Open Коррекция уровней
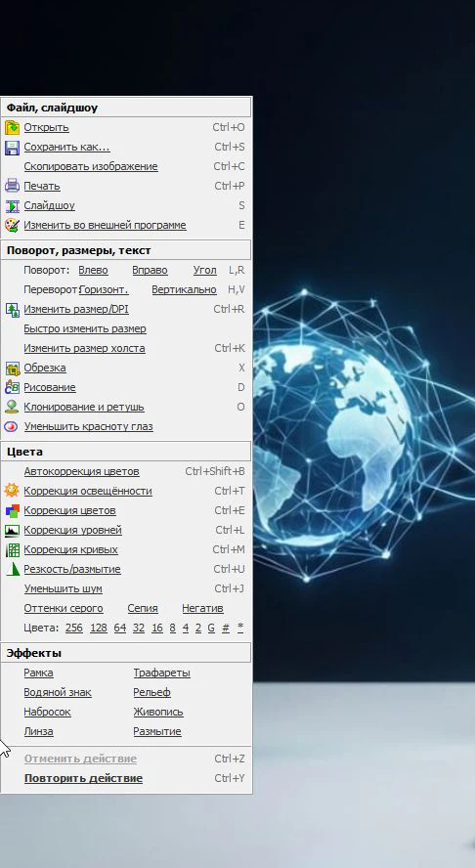This screenshot has width=475, height=868. click(73, 531)
